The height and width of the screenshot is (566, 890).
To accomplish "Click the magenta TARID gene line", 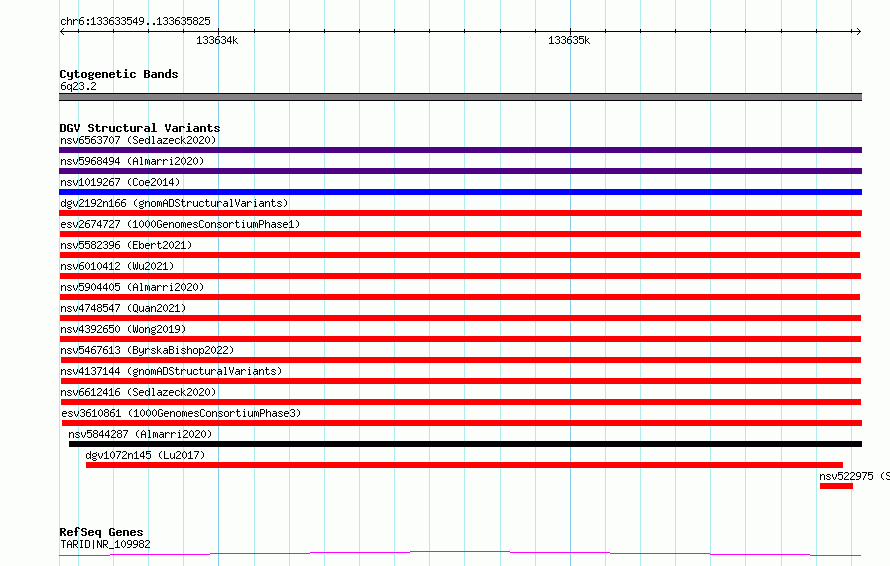I will pyautogui.click(x=460, y=553).
